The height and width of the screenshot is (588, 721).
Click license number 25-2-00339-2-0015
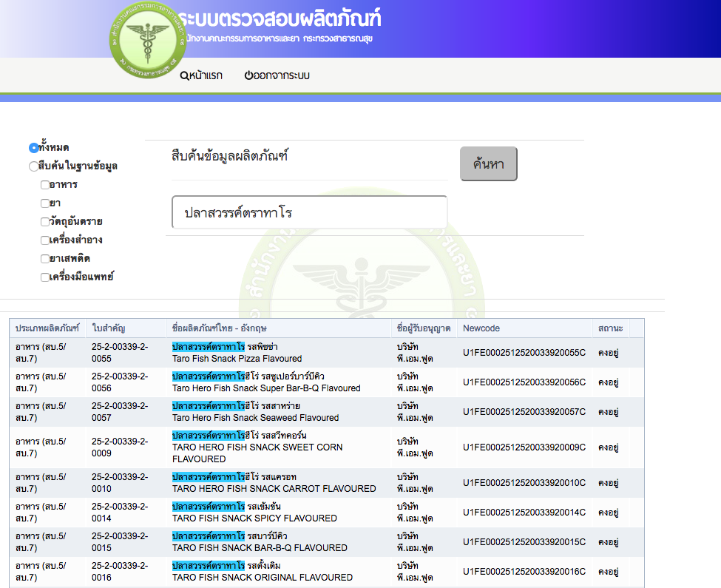(120, 541)
